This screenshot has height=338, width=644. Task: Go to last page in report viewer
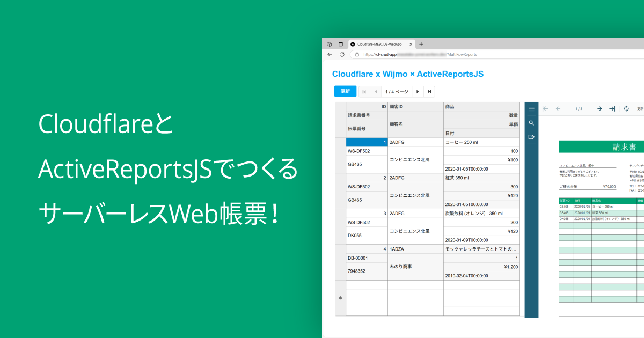612,109
